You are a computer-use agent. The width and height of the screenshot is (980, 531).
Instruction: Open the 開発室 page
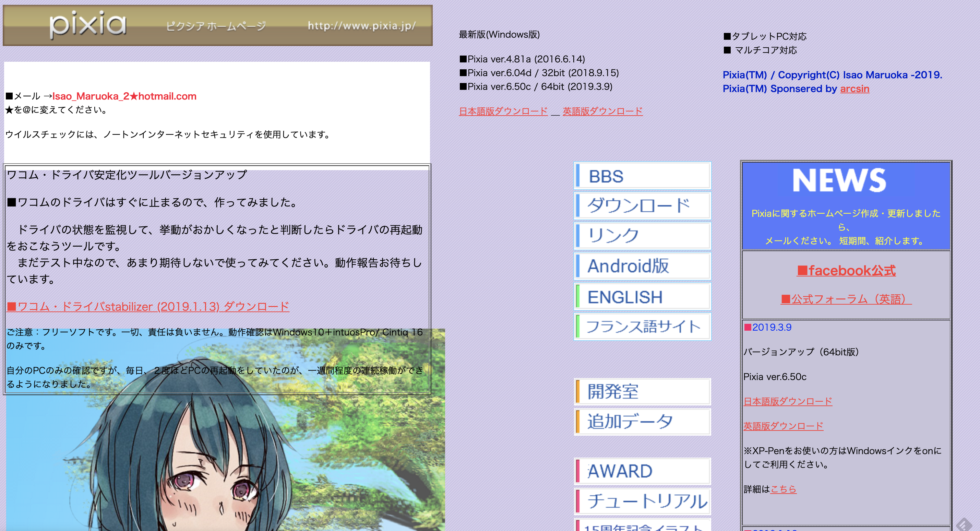[x=642, y=391]
